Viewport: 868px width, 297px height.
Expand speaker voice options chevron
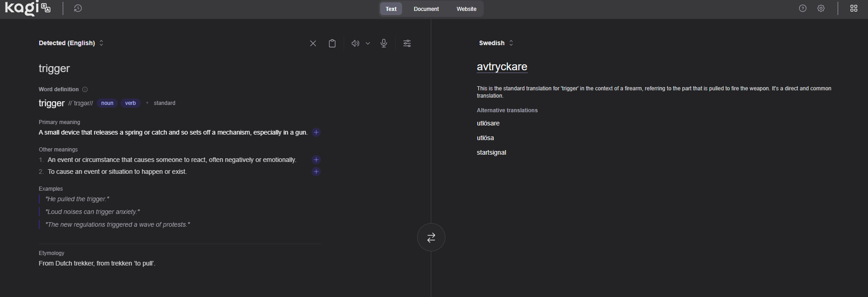(x=368, y=43)
